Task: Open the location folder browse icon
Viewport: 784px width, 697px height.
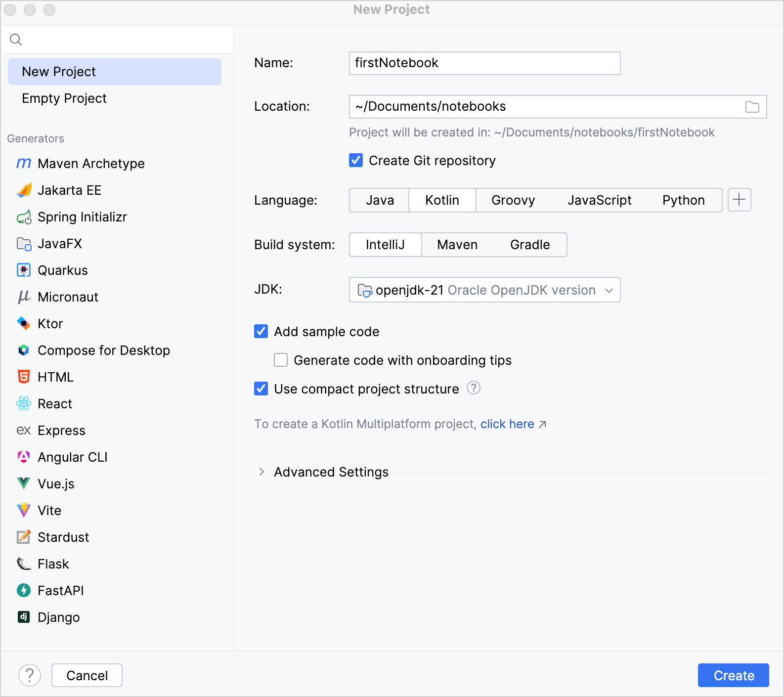Action: pos(752,107)
